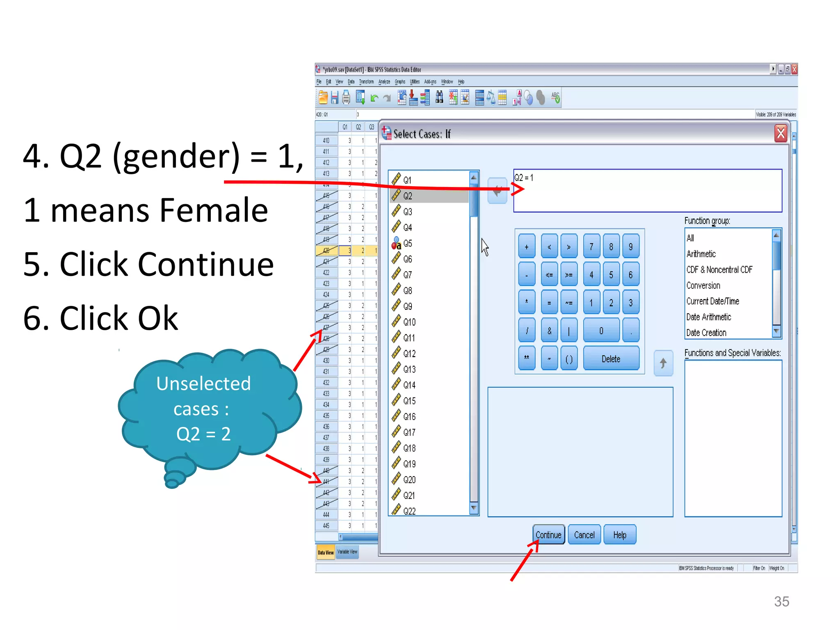Viewport: 840px width, 630px height.
Task: Click the Open data document toolbar icon
Action: [323, 97]
